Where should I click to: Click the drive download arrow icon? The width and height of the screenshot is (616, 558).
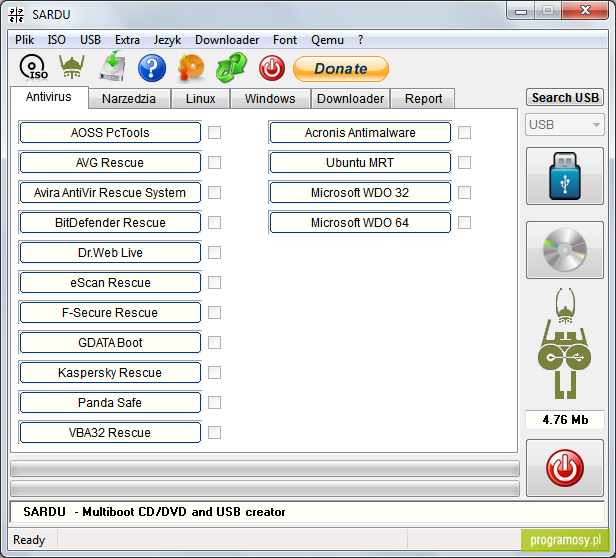click(x=112, y=66)
